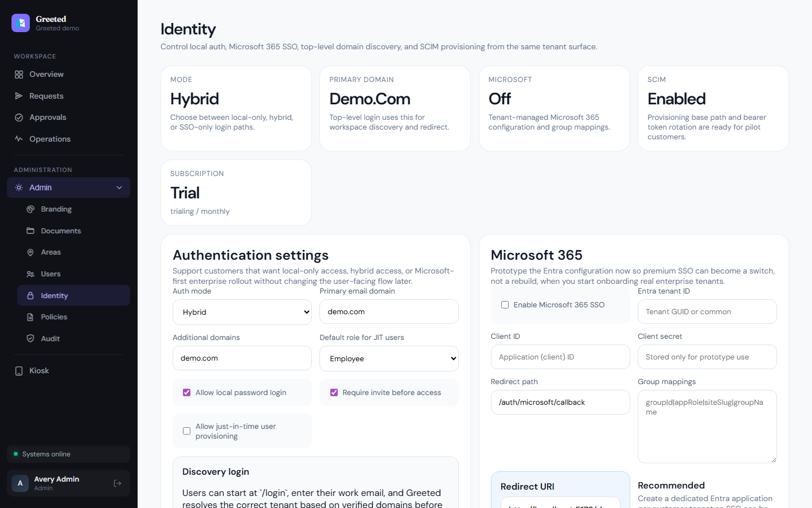Screen dimensions: 812x508
Task: Click the Audit shield icon
Action: click(x=30, y=339)
